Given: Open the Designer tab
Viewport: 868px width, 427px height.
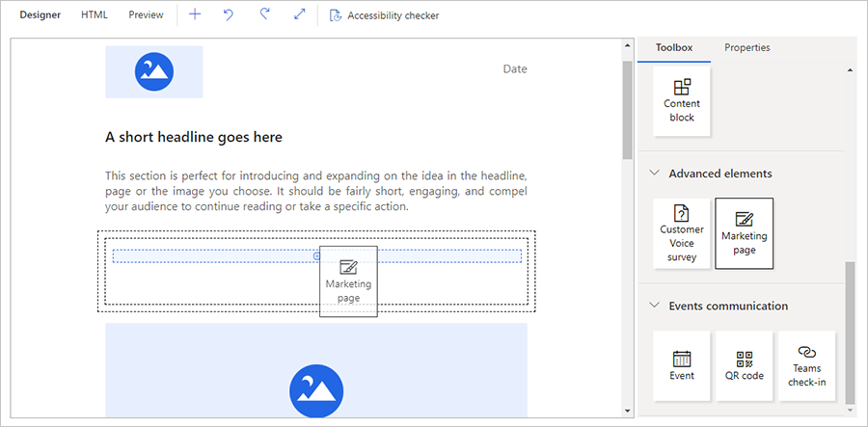Looking at the screenshot, I should coord(41,15).
